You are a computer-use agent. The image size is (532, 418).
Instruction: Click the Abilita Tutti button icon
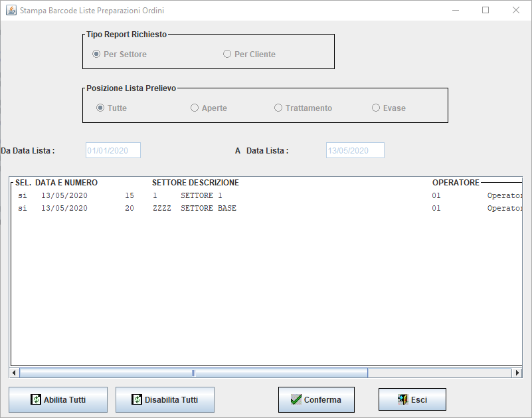coord(36,400)
